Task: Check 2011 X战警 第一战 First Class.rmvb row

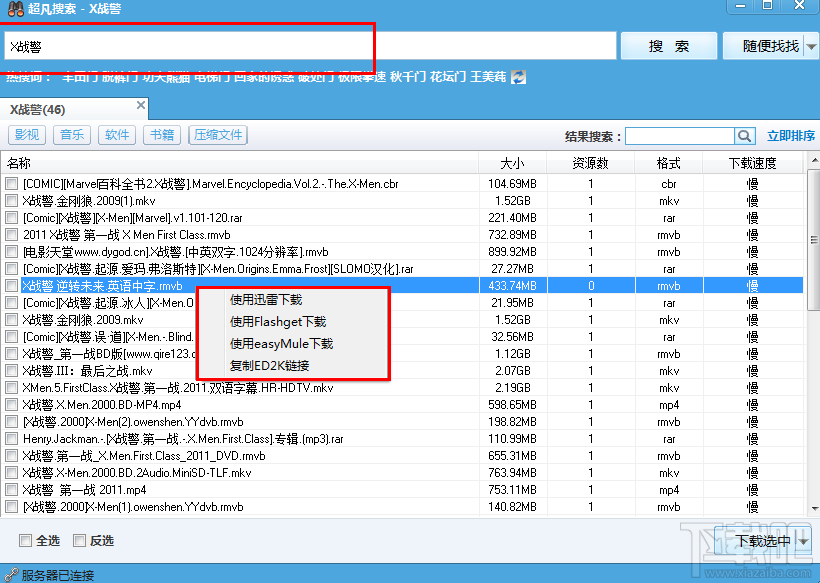Action: [x=11, y=235]
